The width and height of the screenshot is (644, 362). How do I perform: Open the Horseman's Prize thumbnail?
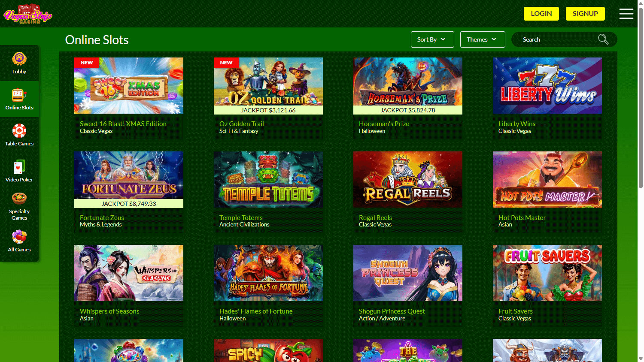coord(407,82)
